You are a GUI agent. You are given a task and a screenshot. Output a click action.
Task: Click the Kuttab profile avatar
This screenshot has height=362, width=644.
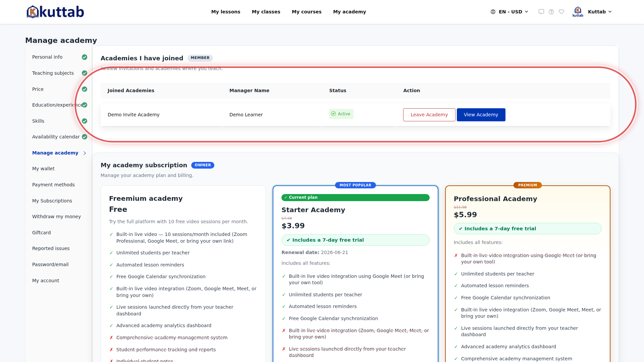578,12
